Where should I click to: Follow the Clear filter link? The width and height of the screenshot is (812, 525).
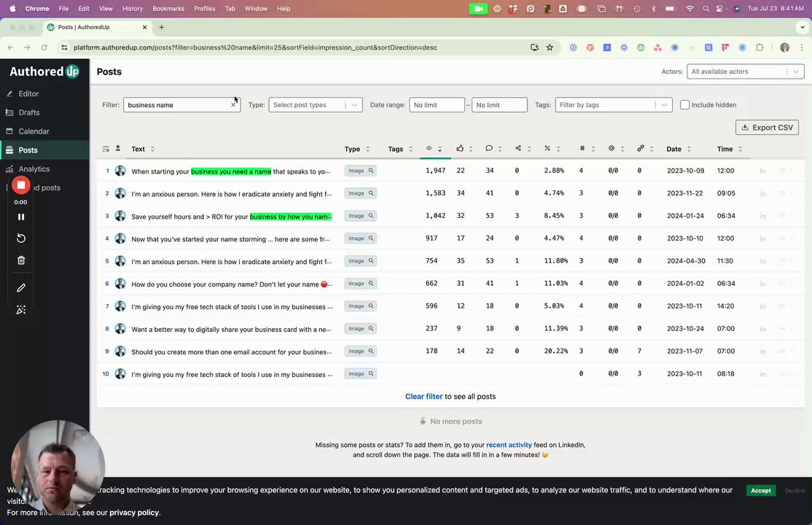click(x=423, y=397)
